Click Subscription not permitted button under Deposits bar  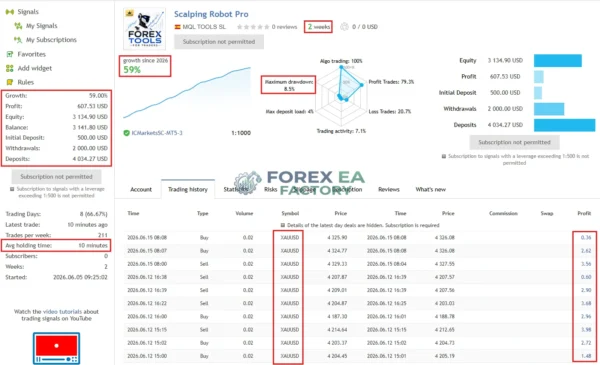pyautogui.click(x=514, y=142)
